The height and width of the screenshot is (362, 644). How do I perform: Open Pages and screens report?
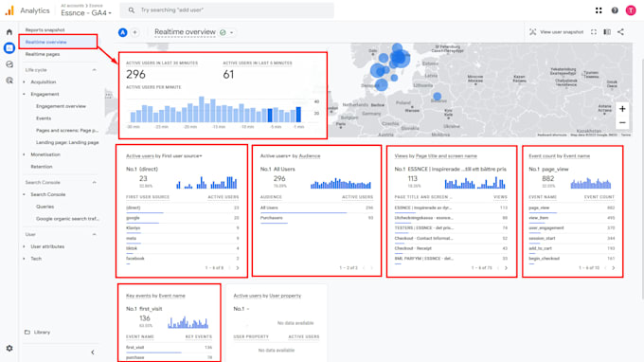coord(67,130)
